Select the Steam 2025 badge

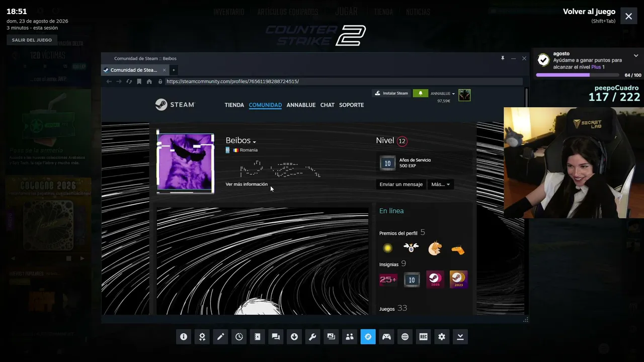point(435,280)
